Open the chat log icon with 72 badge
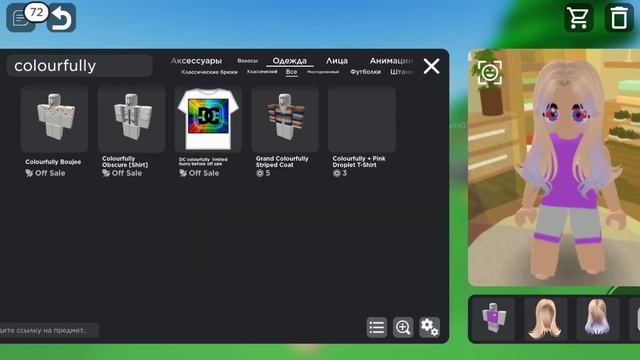640x360 pixels. pyautogui.click(x=20, y=18)
